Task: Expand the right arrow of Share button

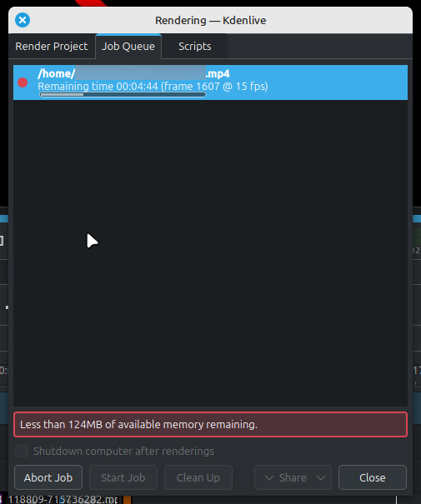Action: point(321,478)
